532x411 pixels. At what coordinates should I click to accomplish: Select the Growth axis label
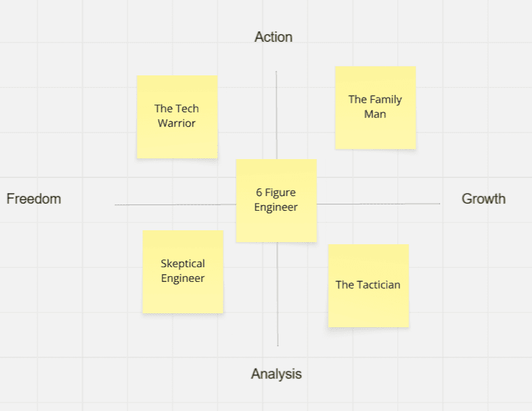coord(483,199)
